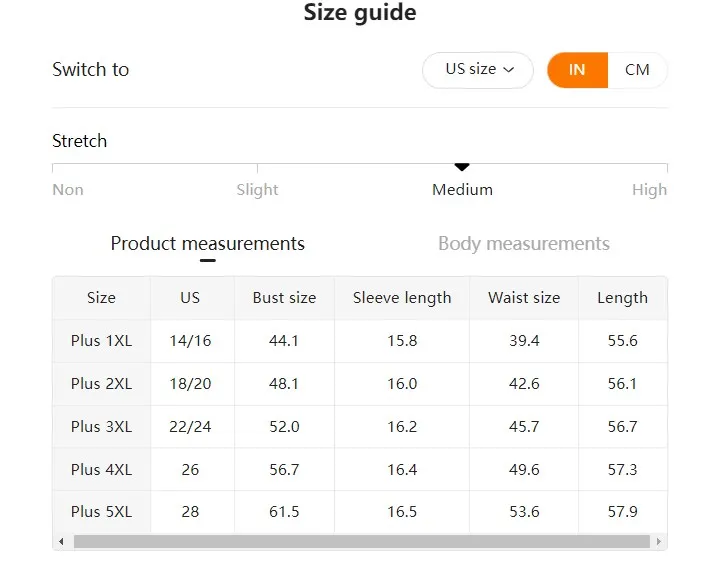The image size is (722, 570).
Task: Click the Size column header
Action: pos(101,298)
